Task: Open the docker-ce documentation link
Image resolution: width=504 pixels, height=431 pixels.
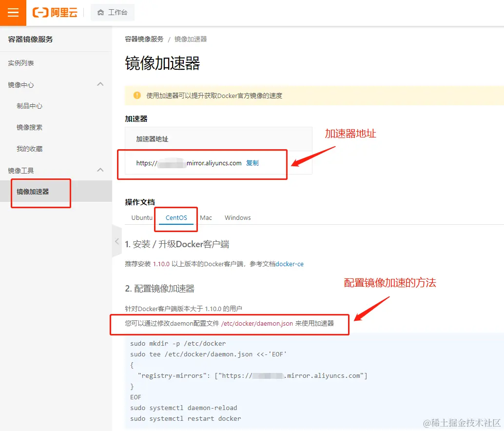Action: click(290, 264)
